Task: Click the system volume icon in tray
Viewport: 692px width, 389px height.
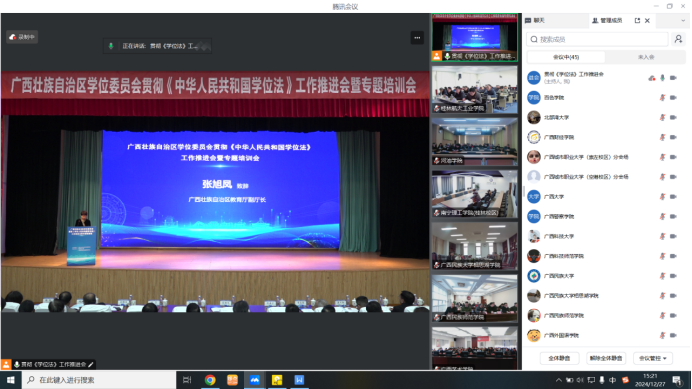Action: [x=580, y=380]
